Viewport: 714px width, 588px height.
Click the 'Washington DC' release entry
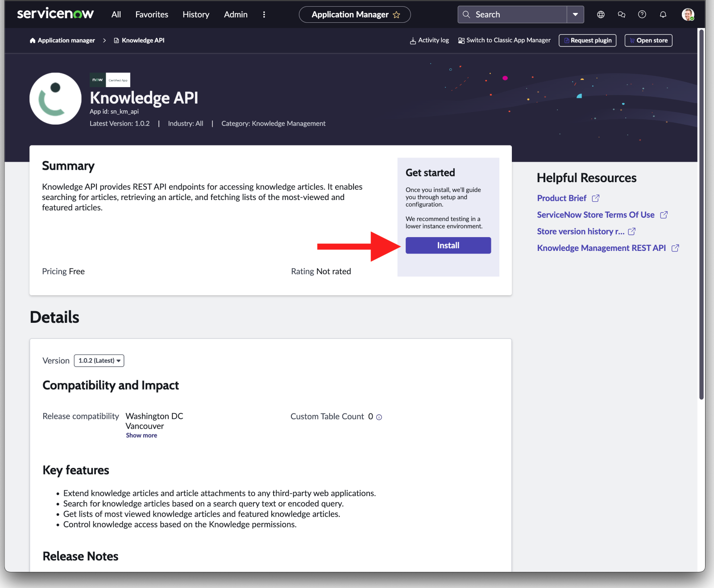pos(154,416)
